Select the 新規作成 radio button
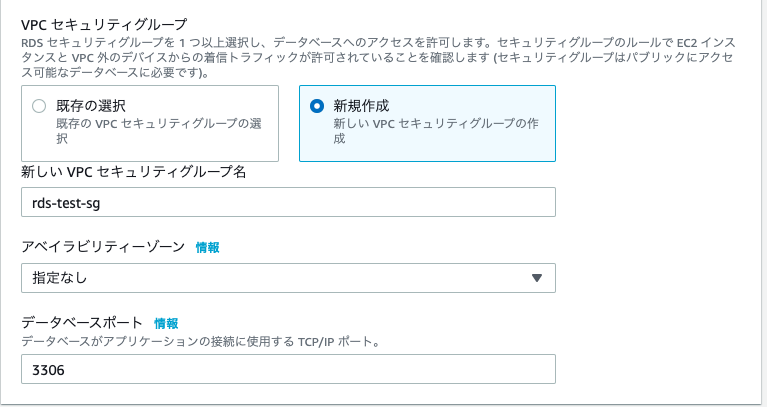The image size is (767, 407). 317,105
